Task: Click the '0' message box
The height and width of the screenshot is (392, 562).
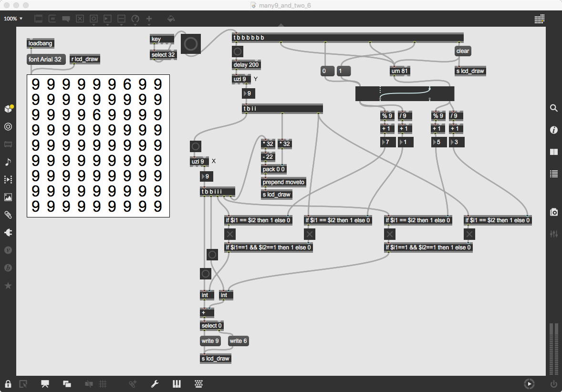Action: click(327, 71)
